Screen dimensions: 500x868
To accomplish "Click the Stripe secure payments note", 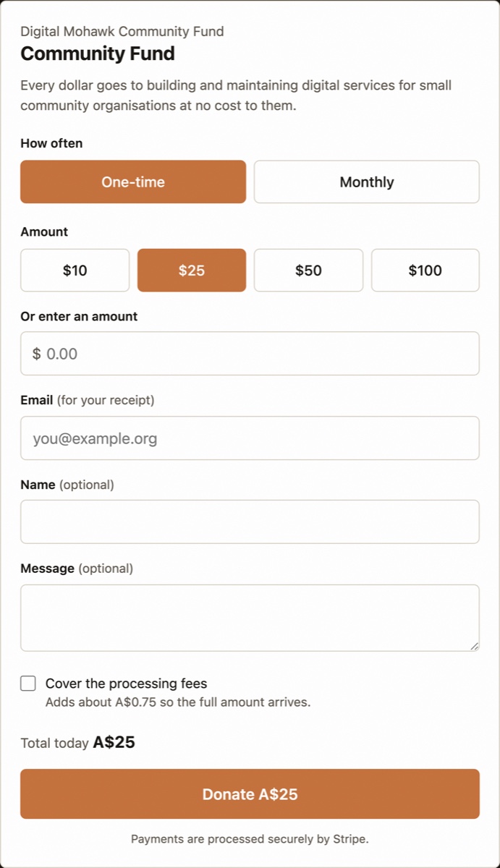I will pos(250,839).
